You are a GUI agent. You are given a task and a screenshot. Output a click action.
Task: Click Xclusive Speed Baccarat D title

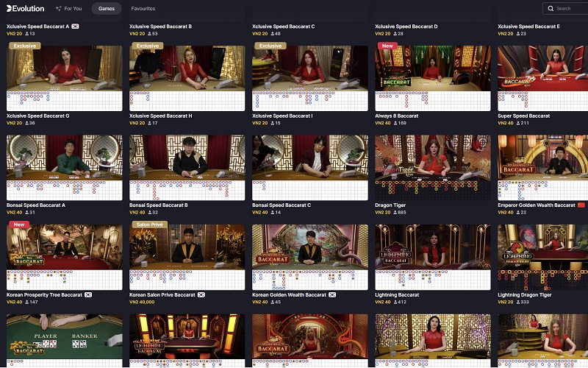tap(406, 26)
